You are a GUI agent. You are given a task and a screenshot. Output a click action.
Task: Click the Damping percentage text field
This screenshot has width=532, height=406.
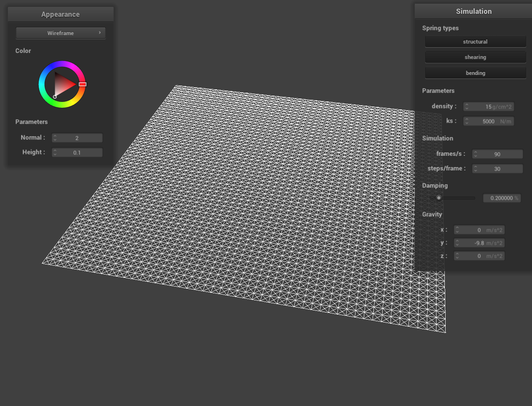501,198
